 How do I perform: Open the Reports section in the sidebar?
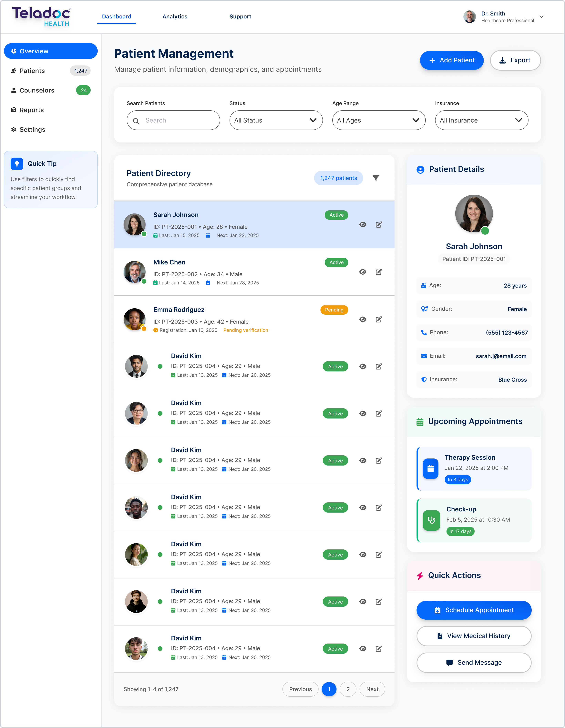coord(31,110)
